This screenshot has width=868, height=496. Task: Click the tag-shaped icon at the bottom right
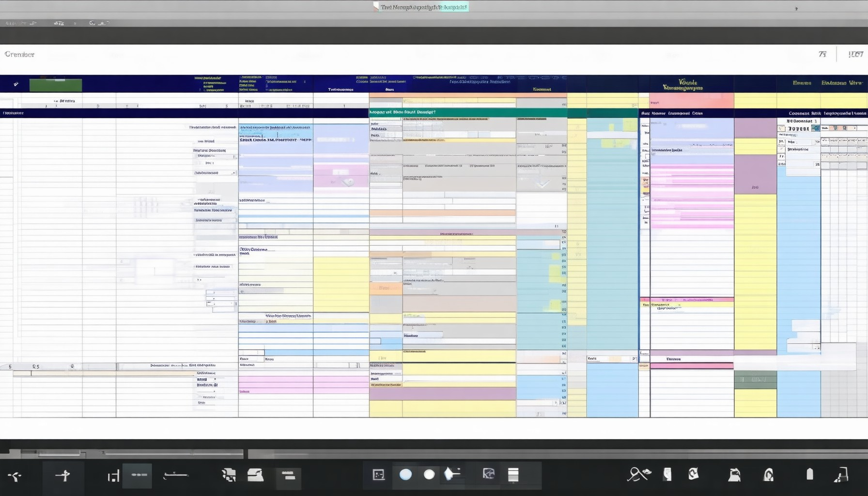tap(694, 474)
